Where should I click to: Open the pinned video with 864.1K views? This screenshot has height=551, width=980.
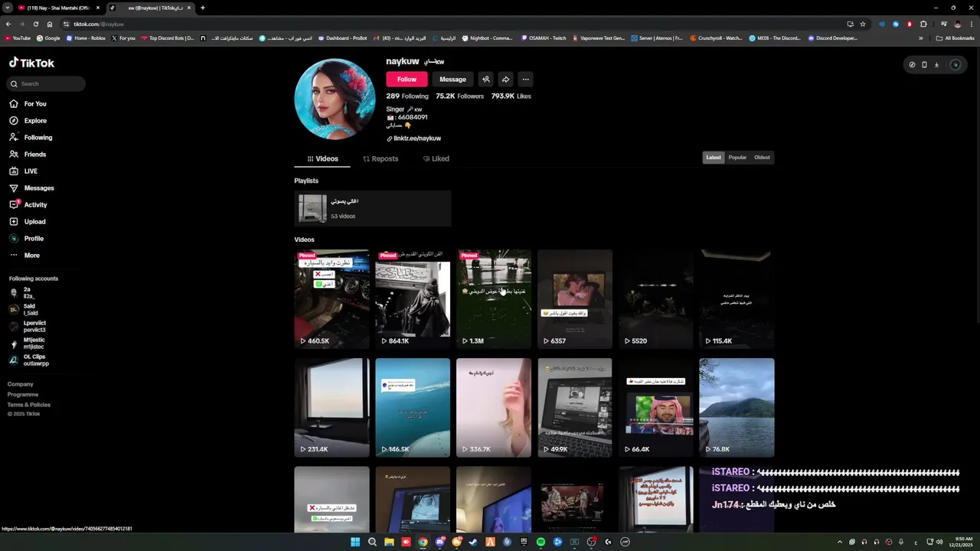(413, 298)
